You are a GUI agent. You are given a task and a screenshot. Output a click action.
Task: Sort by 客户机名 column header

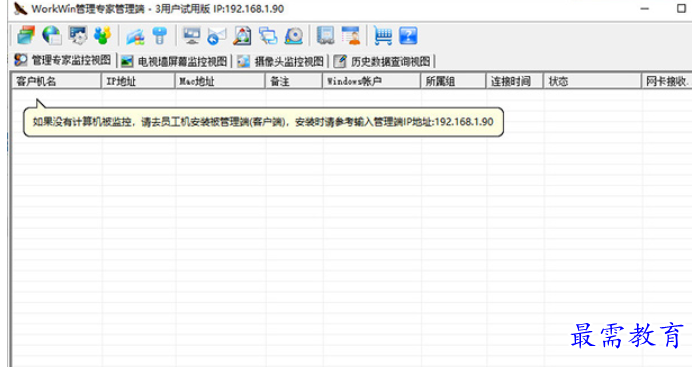[x=56, y=81]
